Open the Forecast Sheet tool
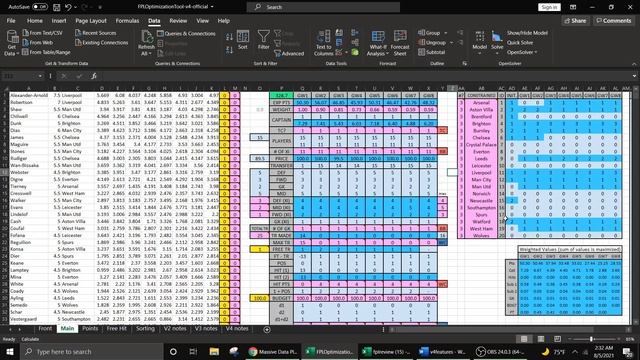Screen dimensions: 640x360 click(x=400, y=43)
